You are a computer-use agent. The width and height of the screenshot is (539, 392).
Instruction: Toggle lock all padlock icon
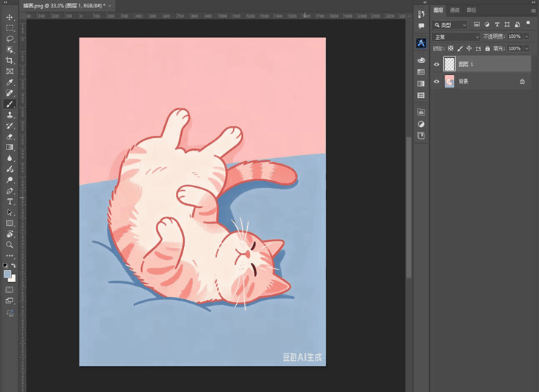[x=488, y=48]
